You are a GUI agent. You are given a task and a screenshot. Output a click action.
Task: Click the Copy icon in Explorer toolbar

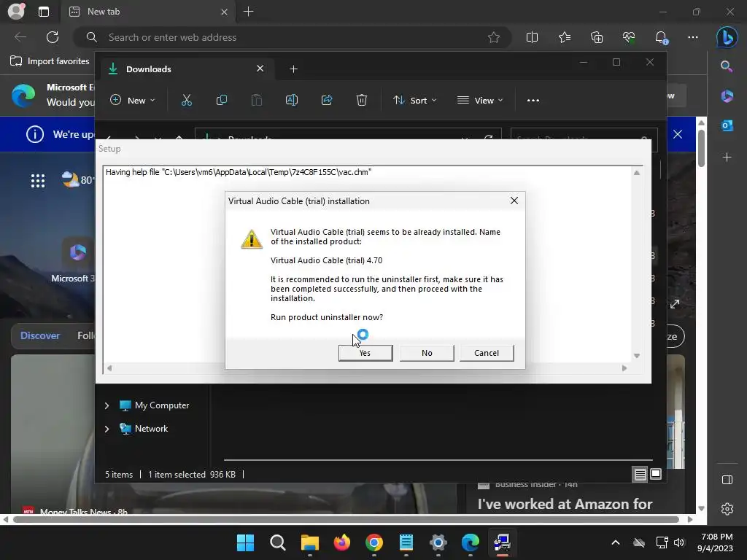[222, 100]
